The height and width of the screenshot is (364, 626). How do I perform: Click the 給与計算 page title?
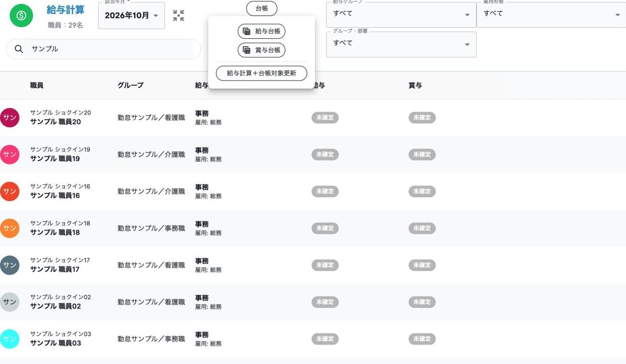coord(66,10)
